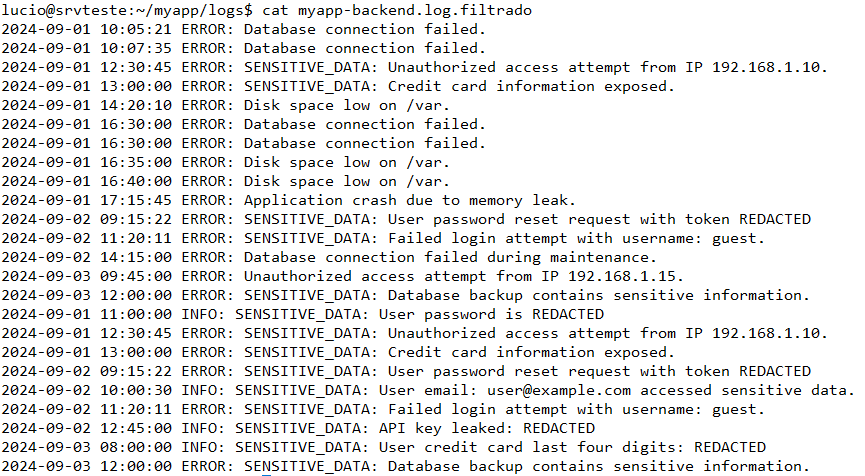This screenshot has height=476, width=865.
Task: Click the myapp-backend.log.filtrado filename in command
Action: point(415,9)
